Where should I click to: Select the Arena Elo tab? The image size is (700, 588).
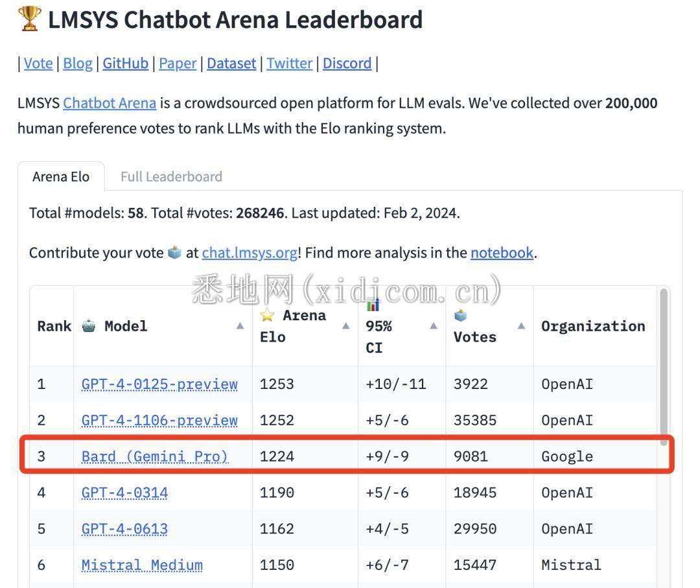click(x=61, y=176)
